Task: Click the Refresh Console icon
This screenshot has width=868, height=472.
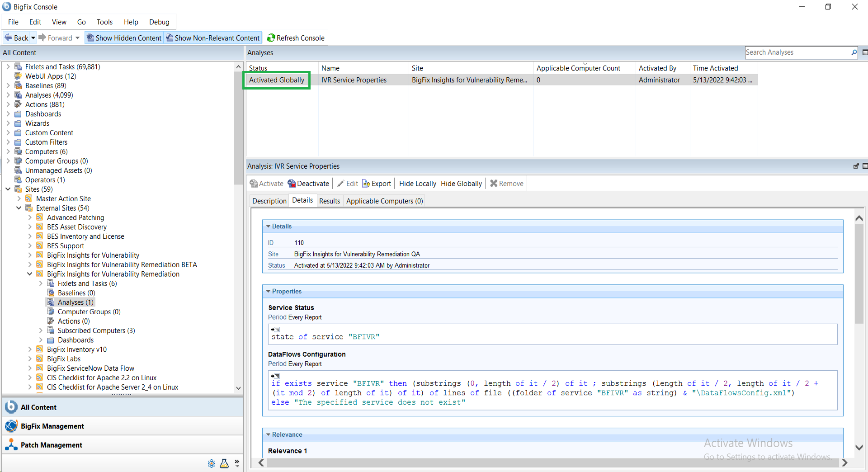Action: [271, 38]
